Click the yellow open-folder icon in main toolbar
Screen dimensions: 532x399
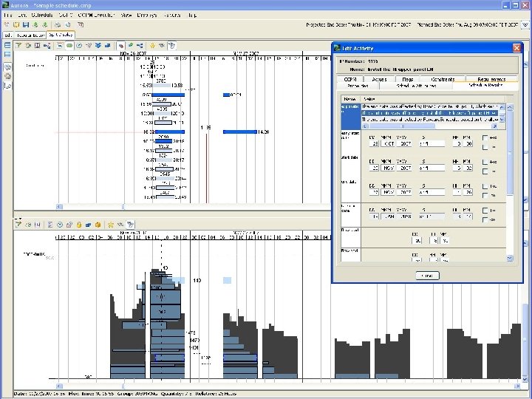[x=16, y=25]
